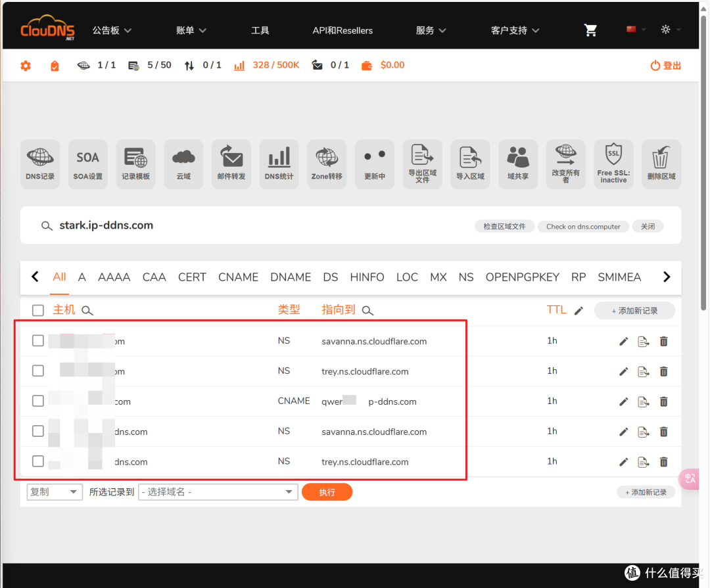This screenshot has height=588, width=710.
Task: Open the 域共享 sharing tile
Action: (x=518, y=164)
